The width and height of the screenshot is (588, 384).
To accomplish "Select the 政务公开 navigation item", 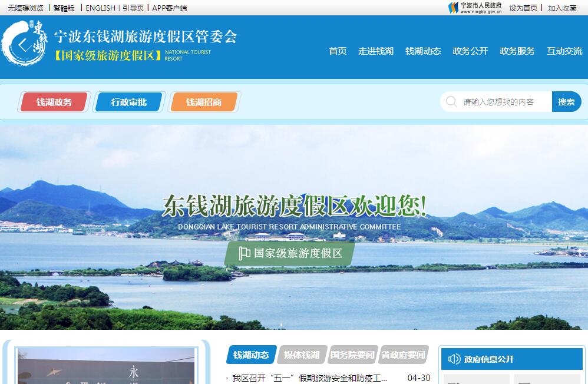I will (470, 51).
